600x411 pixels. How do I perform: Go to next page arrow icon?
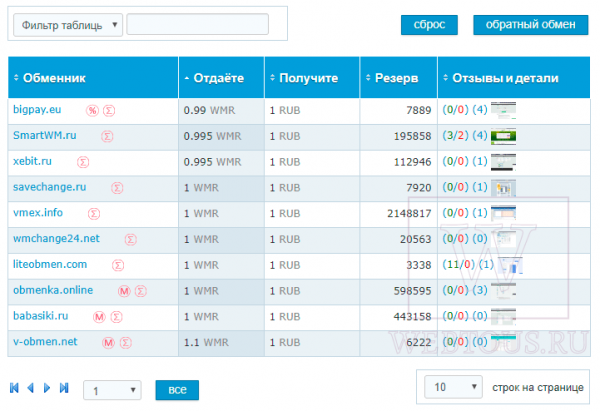coord(47,388)
